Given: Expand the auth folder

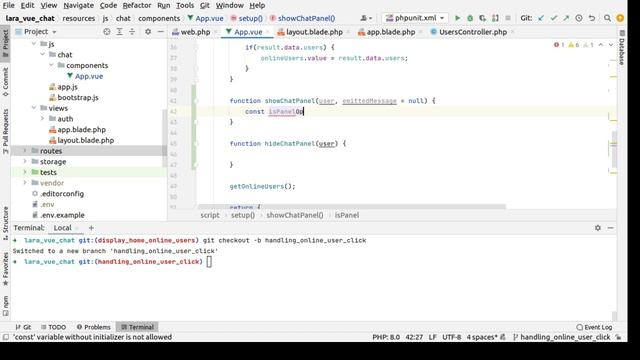Looking at the screenshot, I should click(x=43, y=118).
